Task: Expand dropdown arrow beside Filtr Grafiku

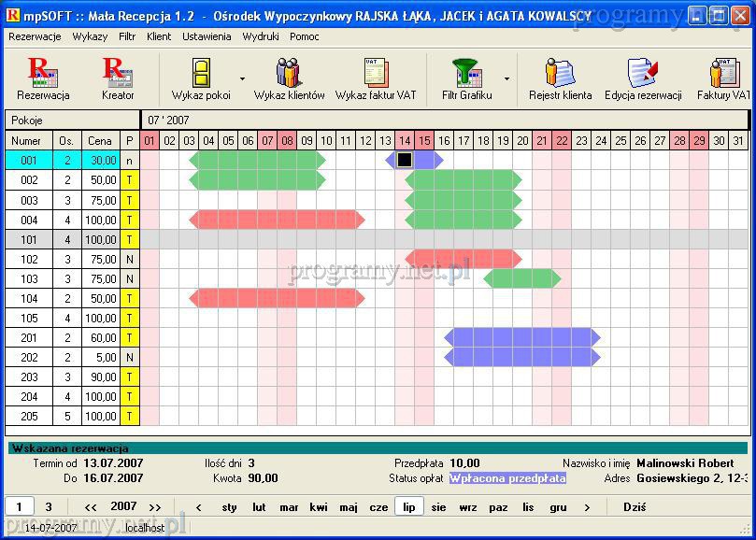Action: [507, 79]
